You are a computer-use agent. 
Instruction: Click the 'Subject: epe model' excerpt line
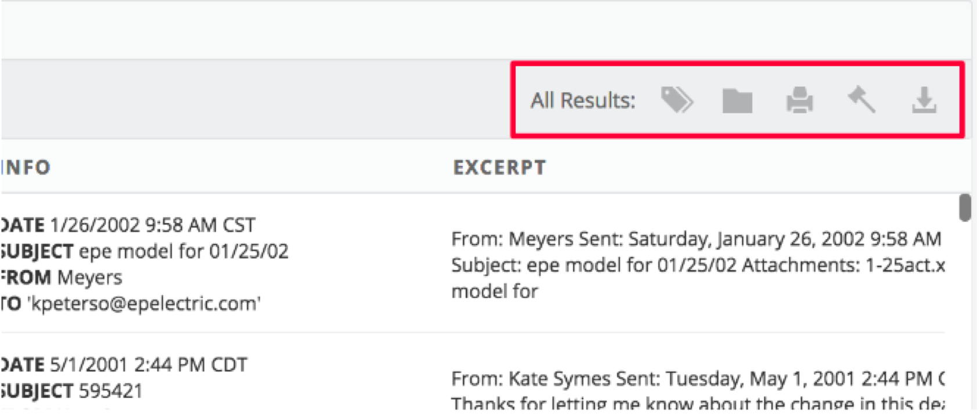pyautogui.click(x=698, y=265)
